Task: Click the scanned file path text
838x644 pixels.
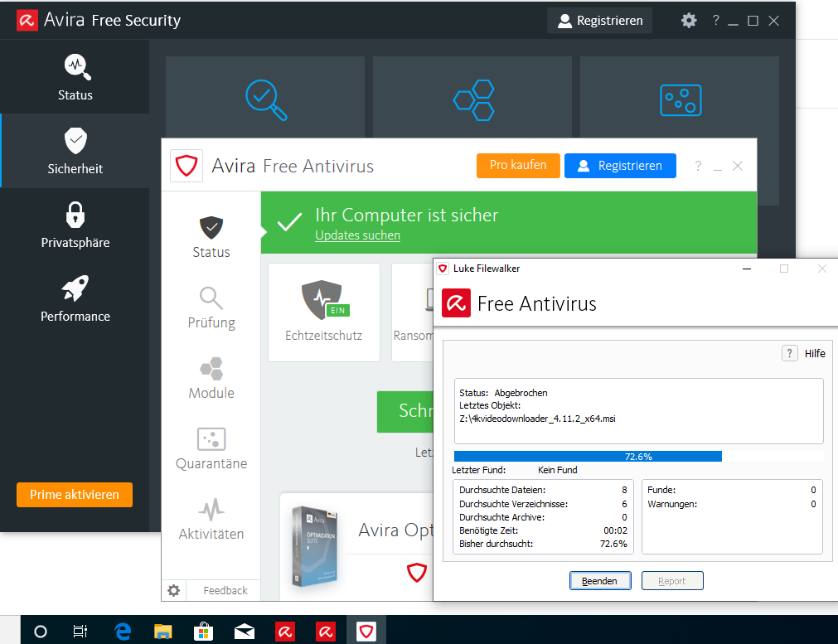Action: tap(537, 419)
